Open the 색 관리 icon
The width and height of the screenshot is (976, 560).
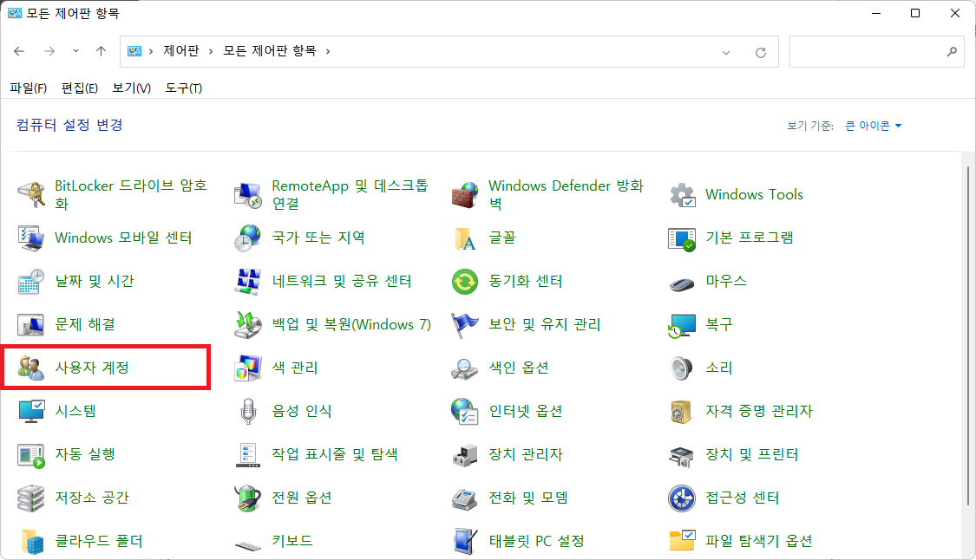click(248, 368)
